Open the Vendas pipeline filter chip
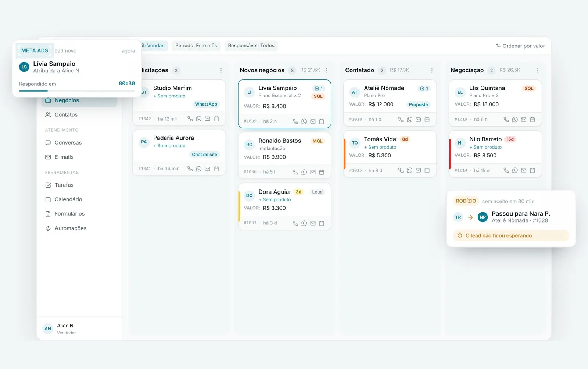 point(155,46)
